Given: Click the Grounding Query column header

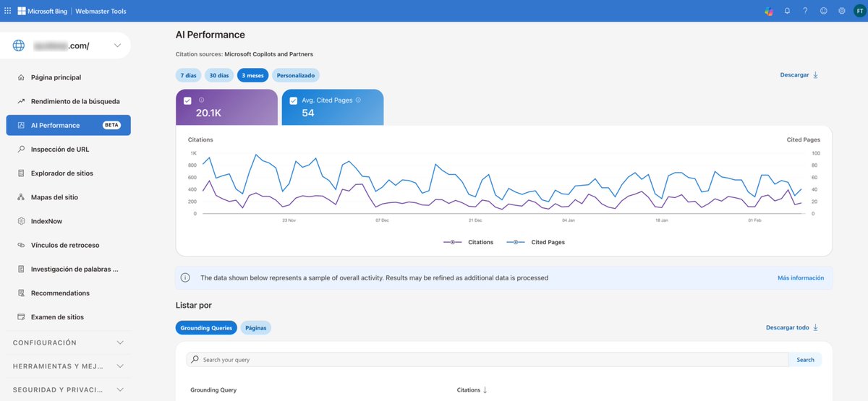Looking at the screenshot, I should pos(213,390).
